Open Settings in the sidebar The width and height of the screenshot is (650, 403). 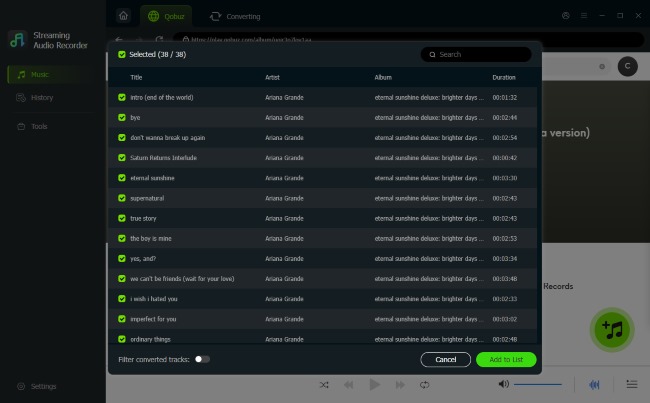click(x=37, y=386)
